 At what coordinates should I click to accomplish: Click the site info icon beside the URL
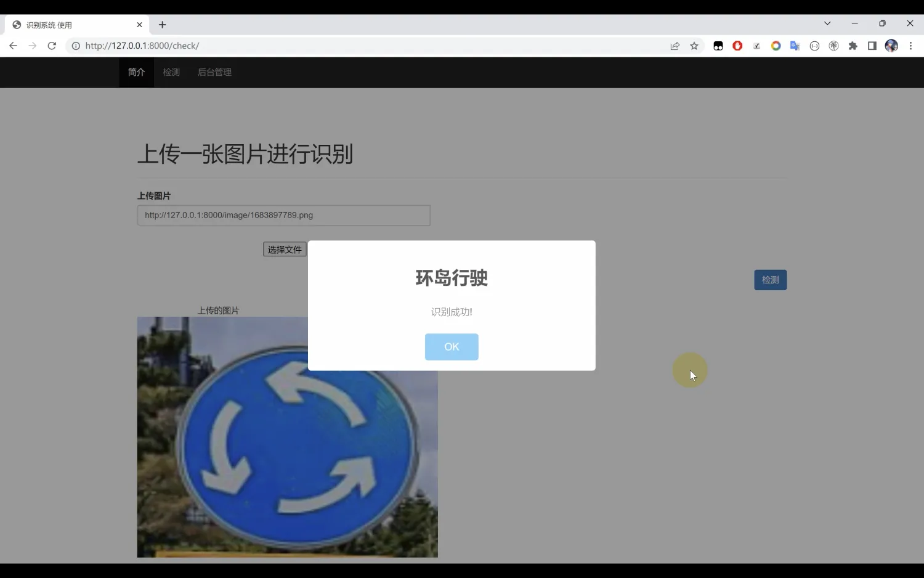click(x=75, y=46)
